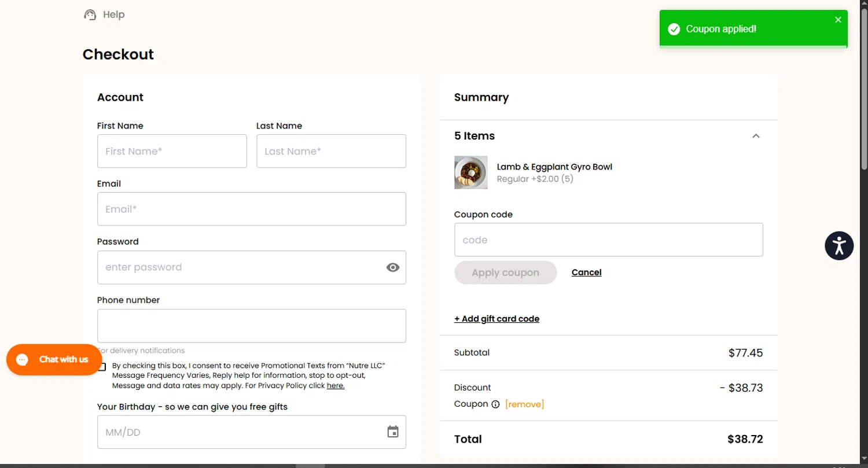Focus the Email input field
The height and width of the screenshot is (468, 868).
(x=252, y=209)
